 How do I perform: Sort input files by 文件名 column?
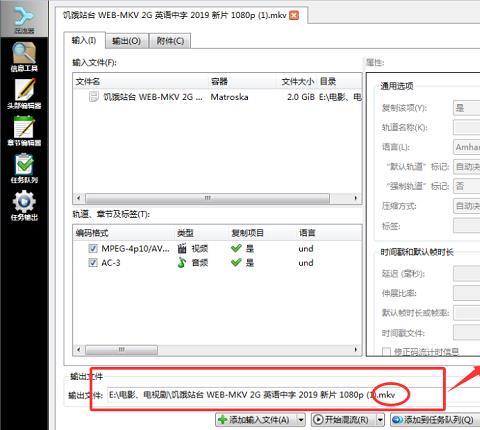point(141,81)
